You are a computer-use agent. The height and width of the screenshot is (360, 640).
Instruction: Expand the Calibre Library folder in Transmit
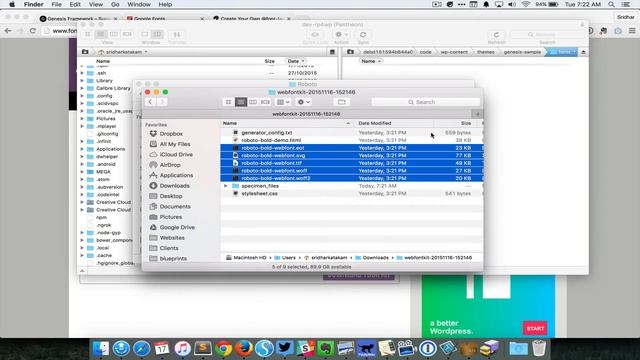tap(82, 88)
